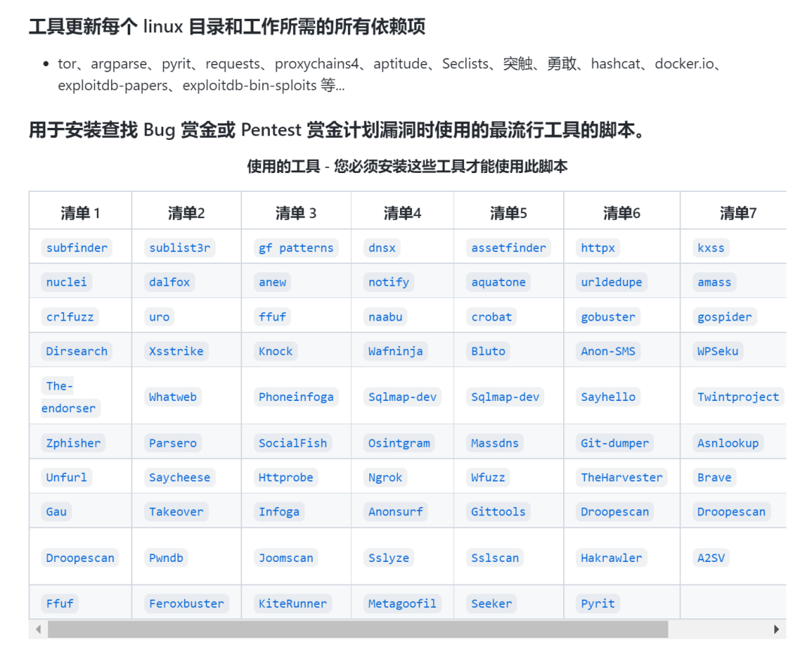Click the aquatone link
812x659 pixels.
498,282
